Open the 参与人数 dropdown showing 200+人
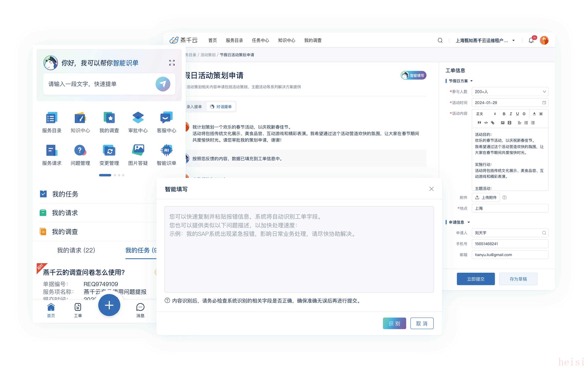 [x=510, y=91]
